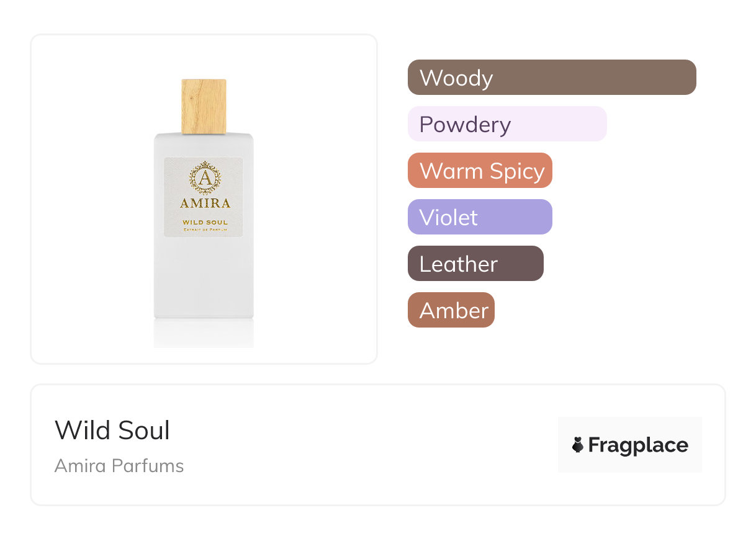Click the blank middle of the bottom info card

click(x=372, y=445)
